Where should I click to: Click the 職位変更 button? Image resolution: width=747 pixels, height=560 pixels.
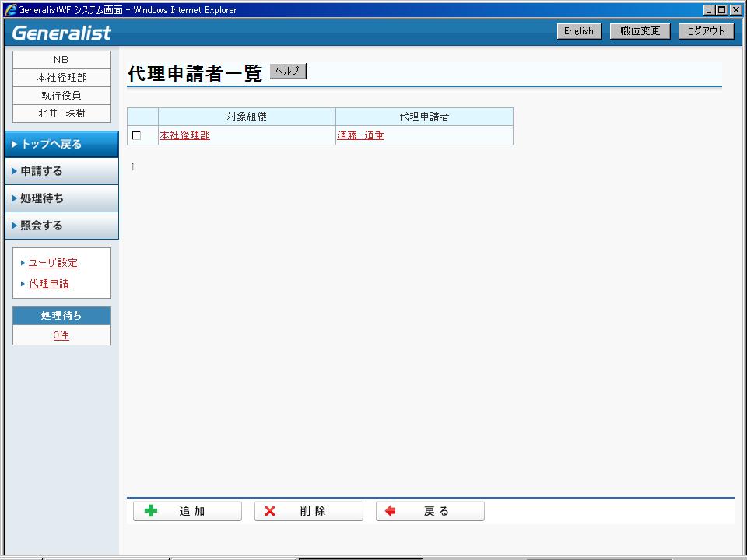pos(640,31)
